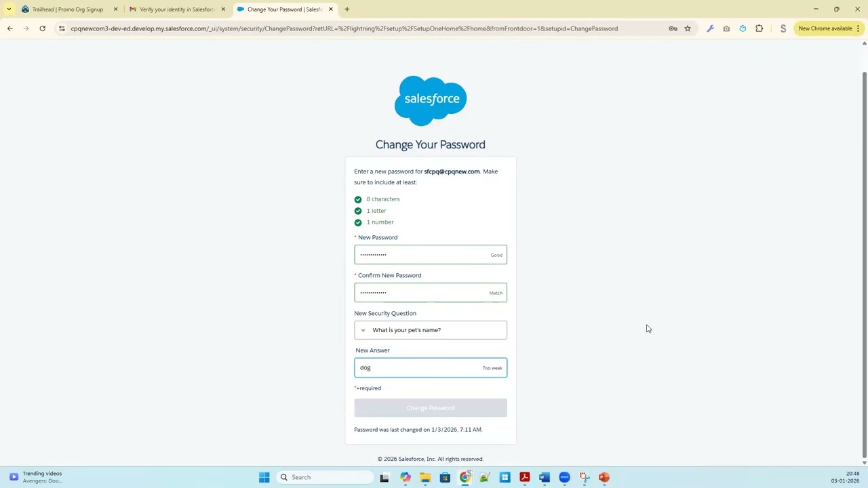Close the Change Your Password tab
The width and height of the screenshot is (868, 488).
[331, 9]
